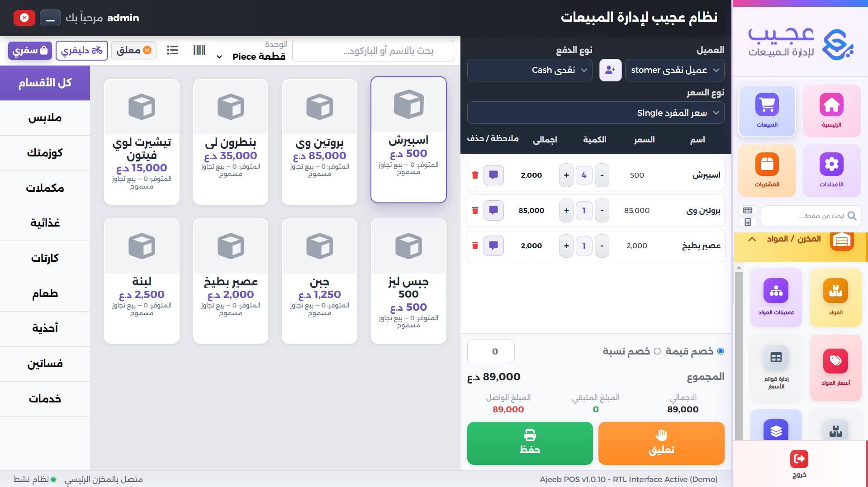This screenshot has width=868, height=487.
Task: Toggle the معلق suspended orders button
Action: click(134, 50)
